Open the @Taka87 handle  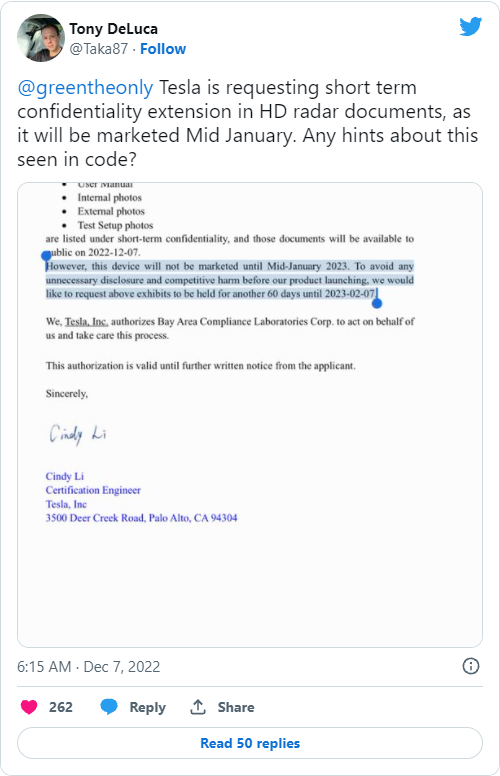pyautogui.click(x=99, y=49)
